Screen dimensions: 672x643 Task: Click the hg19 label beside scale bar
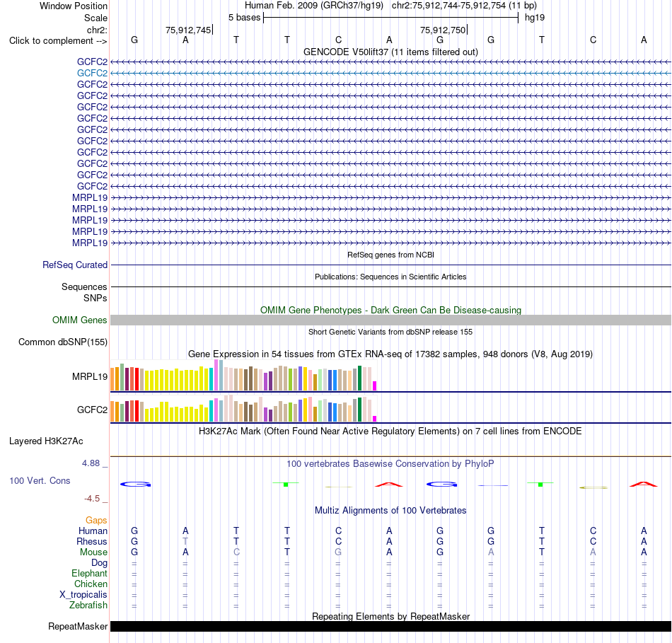click(535, 18)
